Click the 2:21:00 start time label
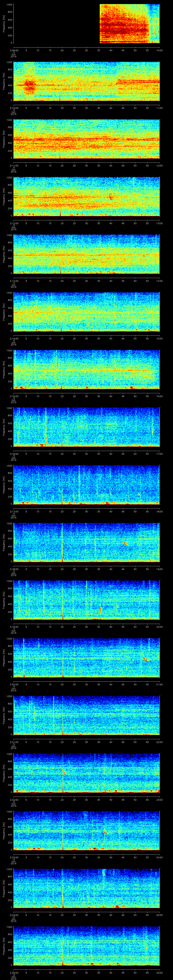Image resolution: width=173 pixels, height=980 pixels. pos(14,742)
